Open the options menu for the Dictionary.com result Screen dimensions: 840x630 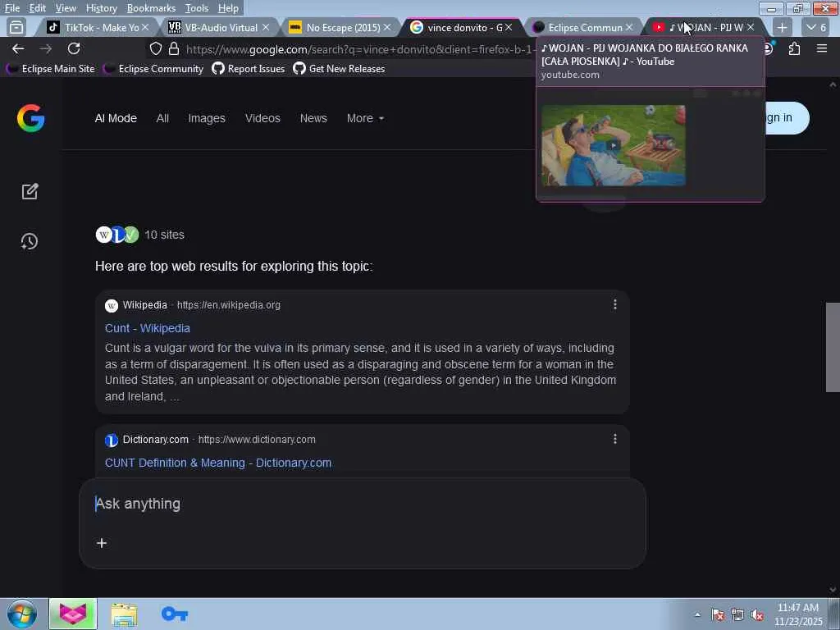coord(614,440)
